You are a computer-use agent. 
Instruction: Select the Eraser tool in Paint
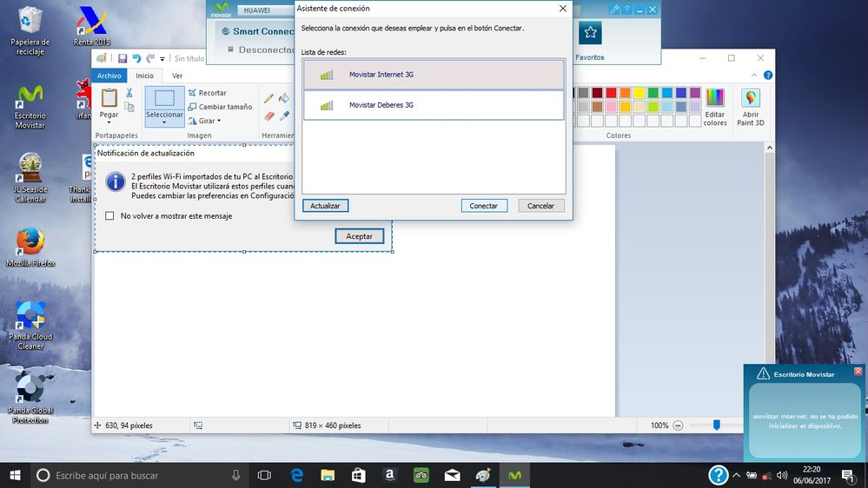click(269, 115)
